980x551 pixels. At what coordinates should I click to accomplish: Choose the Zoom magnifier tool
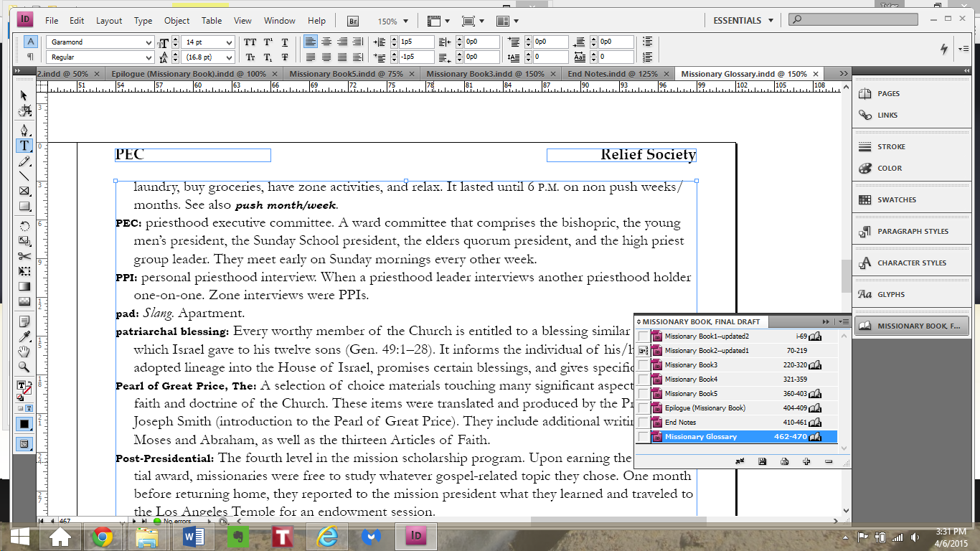pos(24,367)
